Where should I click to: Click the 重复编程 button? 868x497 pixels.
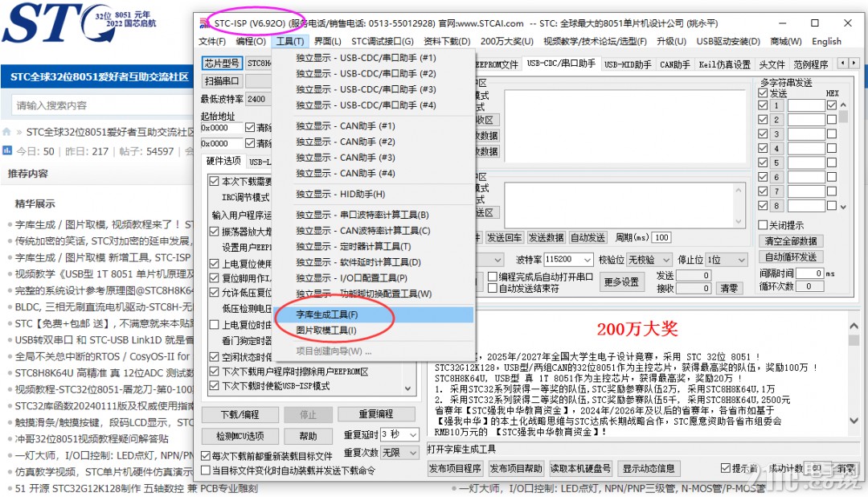click(x=376, y=414)
